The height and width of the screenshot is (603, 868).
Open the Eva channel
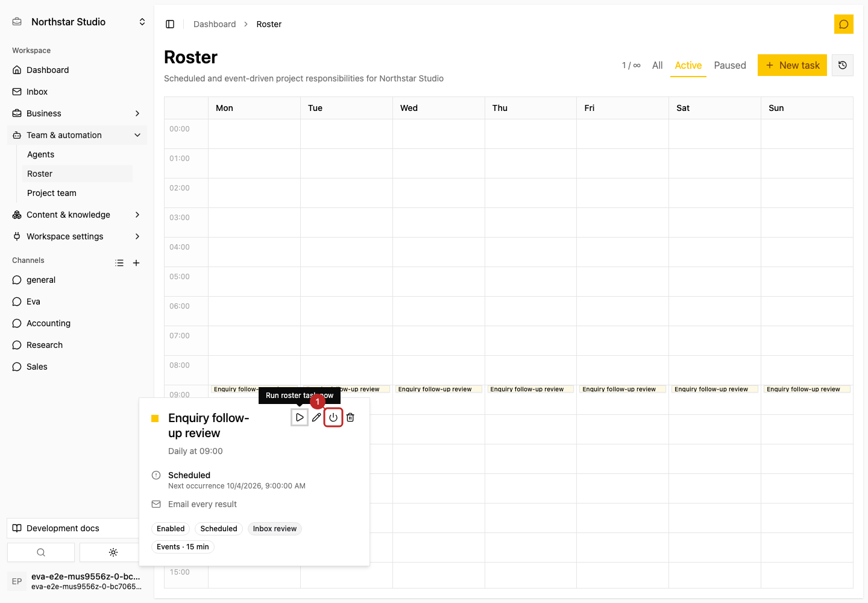(77, 301)
